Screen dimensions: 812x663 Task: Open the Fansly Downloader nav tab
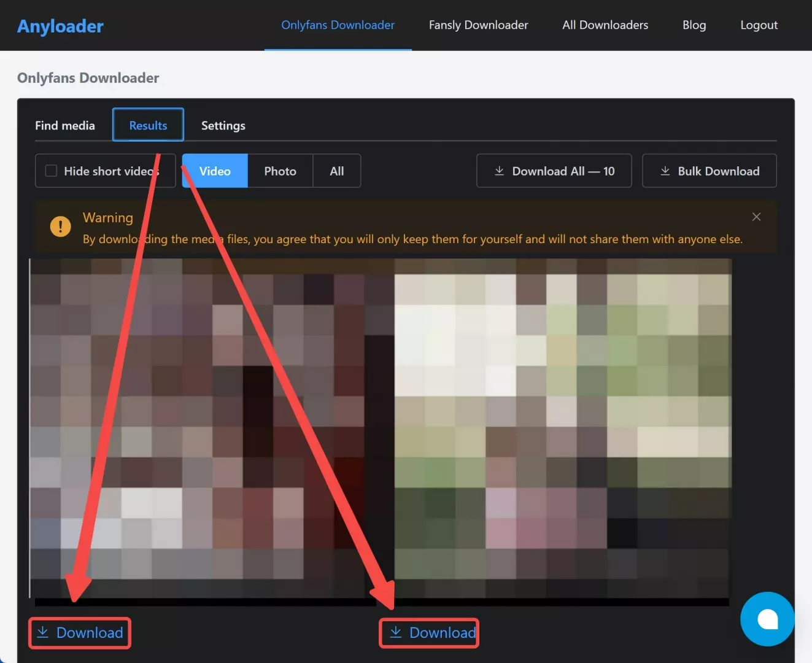[x=478, y=25]
